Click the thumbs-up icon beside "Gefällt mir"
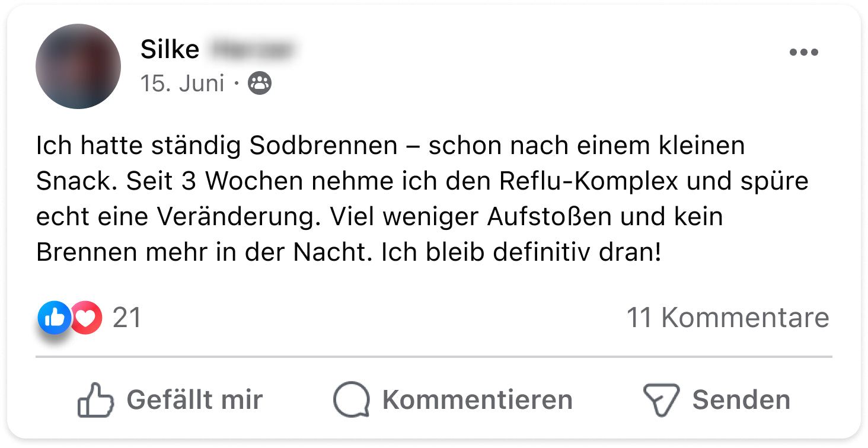The height and width of the screenshot is (448, 868). click(x=95, y=399)
